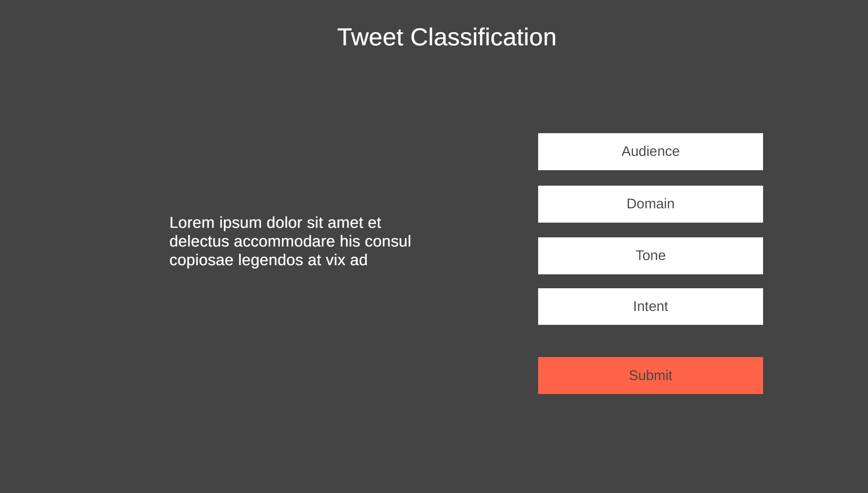
Task: Click the word "Tweet" in the heading
Action: [370, 37]
